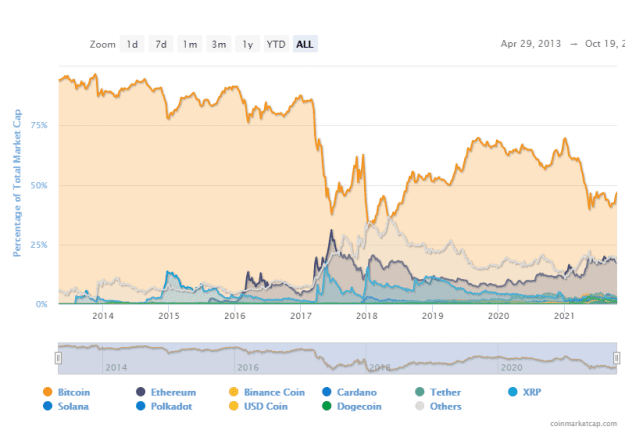Click the USD Coin legend label
This screenshot has width=625, height=430.
click(x=265, y=406)
